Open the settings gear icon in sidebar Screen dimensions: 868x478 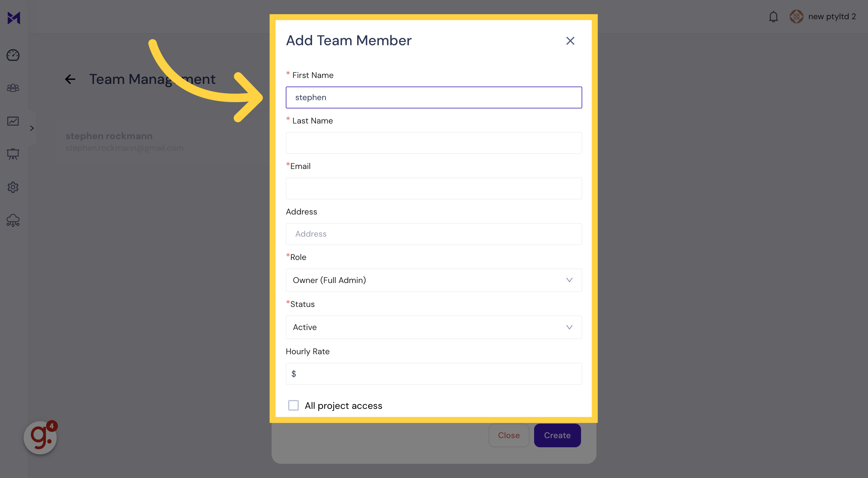pyautogui.click(x=13, y=187)
